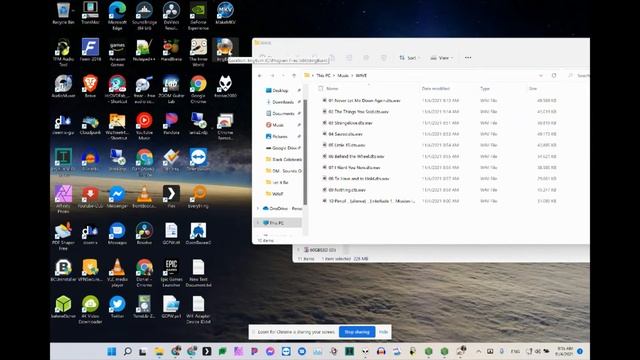The height and width of the screenshot is (360, 640).
Task: Open the foobar2000 desktop shortcut
Action: click(x=225, y=87)
